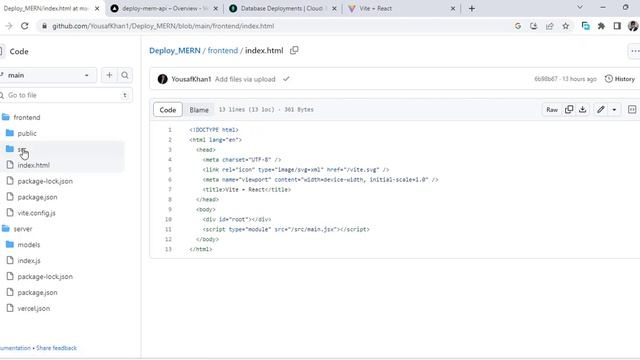This screenshot has height=360, width=640.
Task: Open Google icon in address bar
Action: 518,26
